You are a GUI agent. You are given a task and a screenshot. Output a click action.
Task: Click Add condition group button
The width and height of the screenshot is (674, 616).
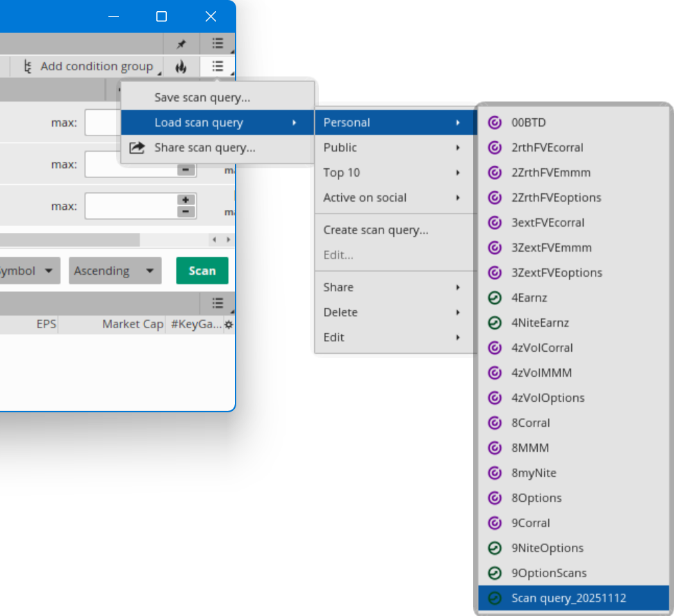[x=88, y=67]
